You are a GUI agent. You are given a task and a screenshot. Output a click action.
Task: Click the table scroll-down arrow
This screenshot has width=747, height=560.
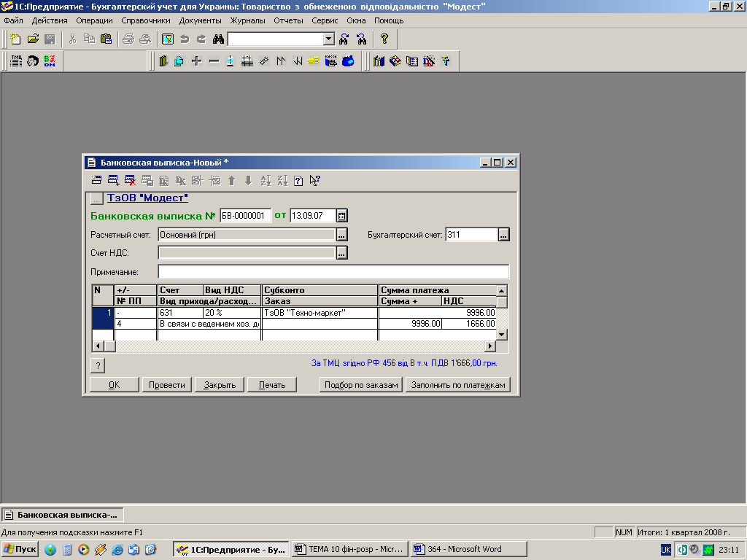[x=501, y=335]
